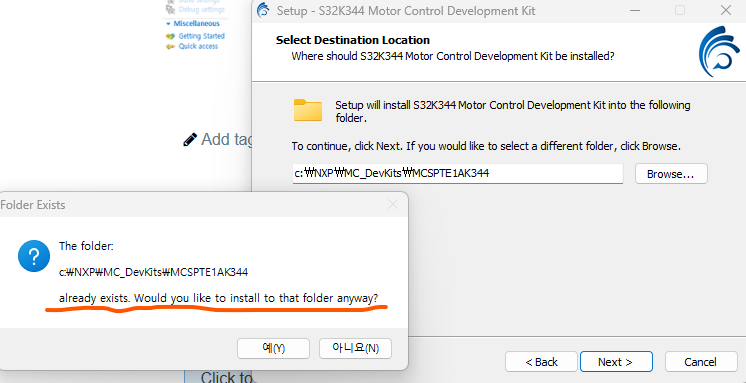Viewport: 746px width, 383px height.
Task: Close the Setup window
Action: 726,10
